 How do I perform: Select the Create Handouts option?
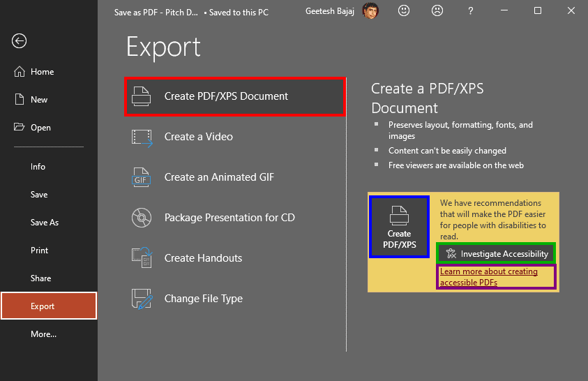[x=235, y=258]
